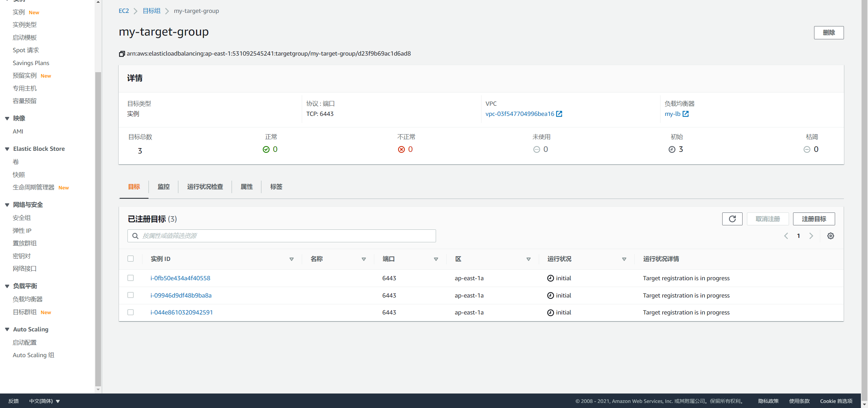Screen dimensions: 868x408
Task: Click initial clock icon for i-044e8610320942591
Action: tap(551, 312)
